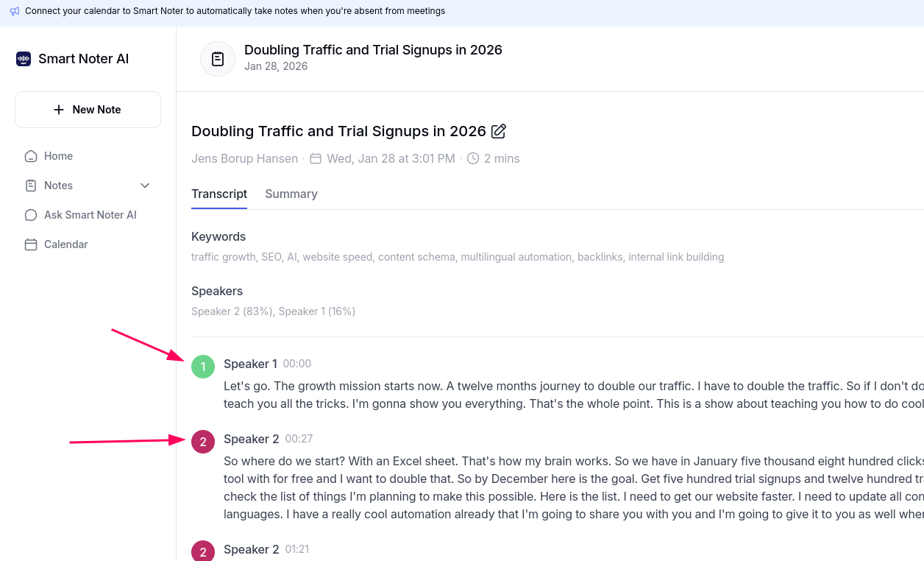Image resolution: width=924 pixels, height=561 pixels.
Task: Click the Speaker 1 name label
Action: 250,364
